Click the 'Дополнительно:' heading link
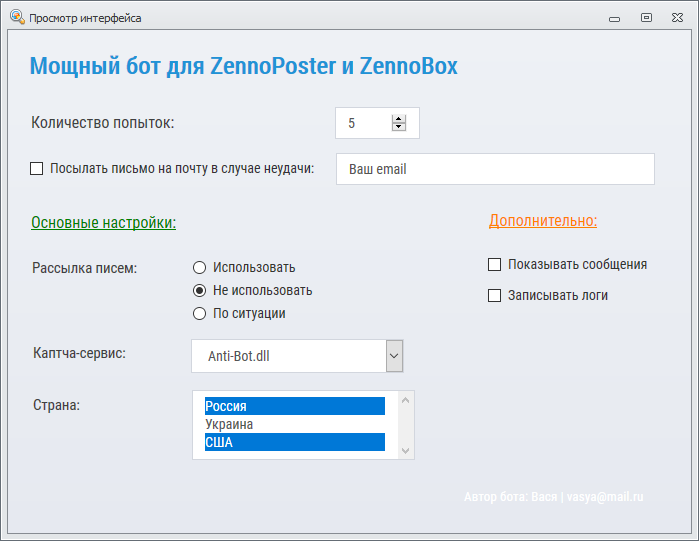 543,221
